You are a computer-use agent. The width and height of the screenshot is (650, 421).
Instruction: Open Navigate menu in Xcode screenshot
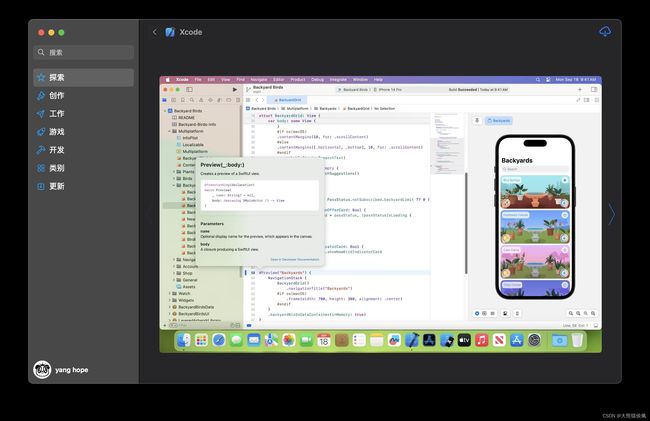(259, 80)
